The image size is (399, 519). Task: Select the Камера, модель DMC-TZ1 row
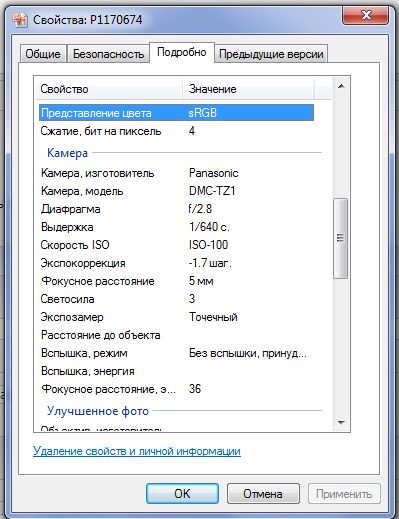176,191
